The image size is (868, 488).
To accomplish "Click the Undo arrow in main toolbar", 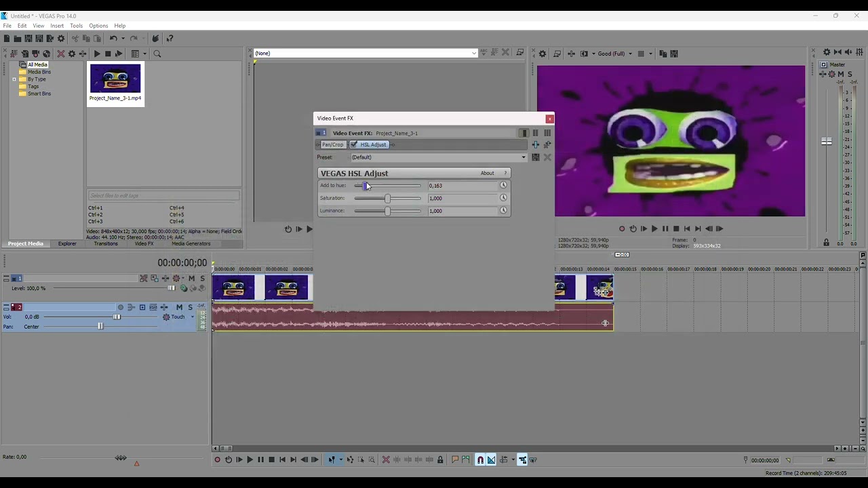I will [x=113, y=39].
